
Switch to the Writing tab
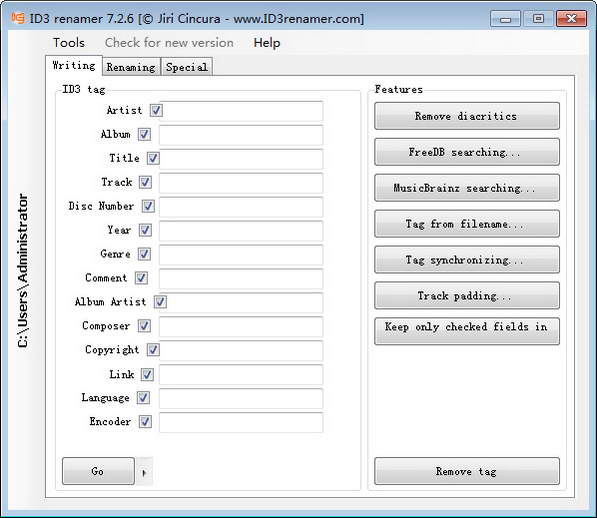(74, 65)
